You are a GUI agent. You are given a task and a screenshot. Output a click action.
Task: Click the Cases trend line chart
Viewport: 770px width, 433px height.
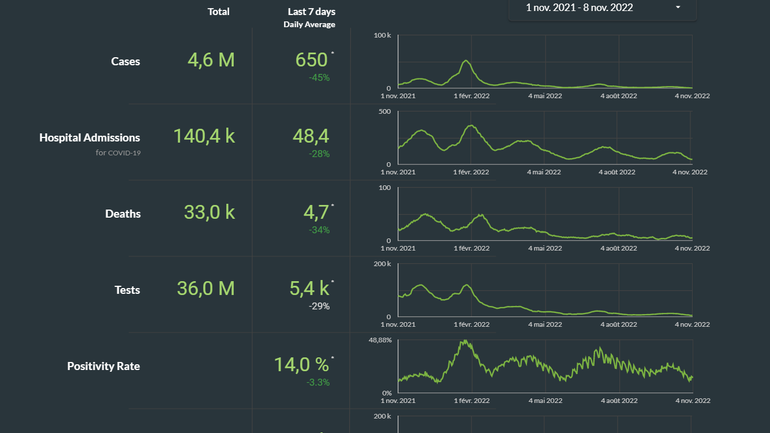(x=545, y=63)
